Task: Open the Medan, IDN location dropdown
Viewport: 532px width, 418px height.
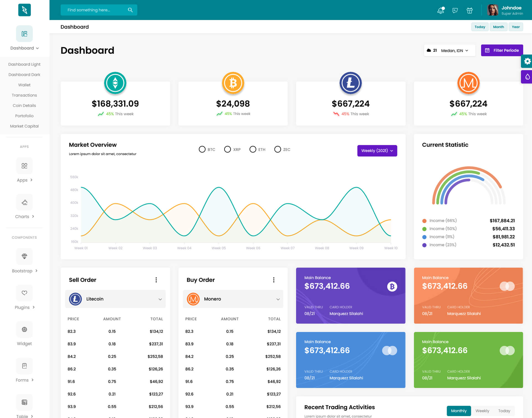Action: coord(454,50)
